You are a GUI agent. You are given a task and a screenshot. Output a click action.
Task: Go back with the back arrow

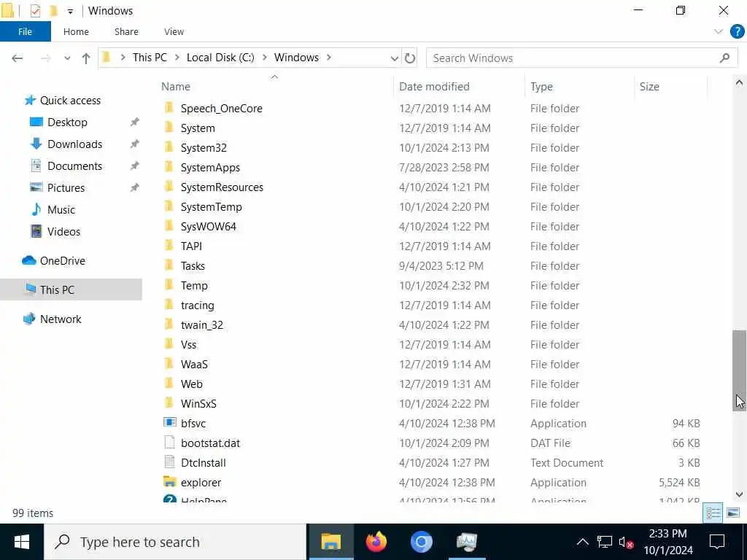tap(18, 58)
